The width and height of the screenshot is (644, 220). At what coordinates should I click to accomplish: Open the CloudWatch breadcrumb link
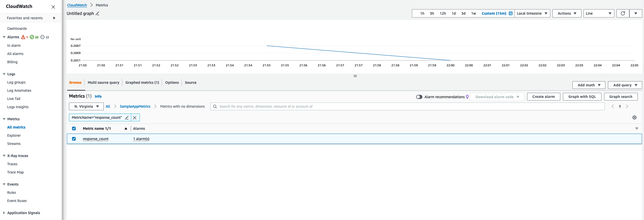pyautogui.click(x=77, y=5)
